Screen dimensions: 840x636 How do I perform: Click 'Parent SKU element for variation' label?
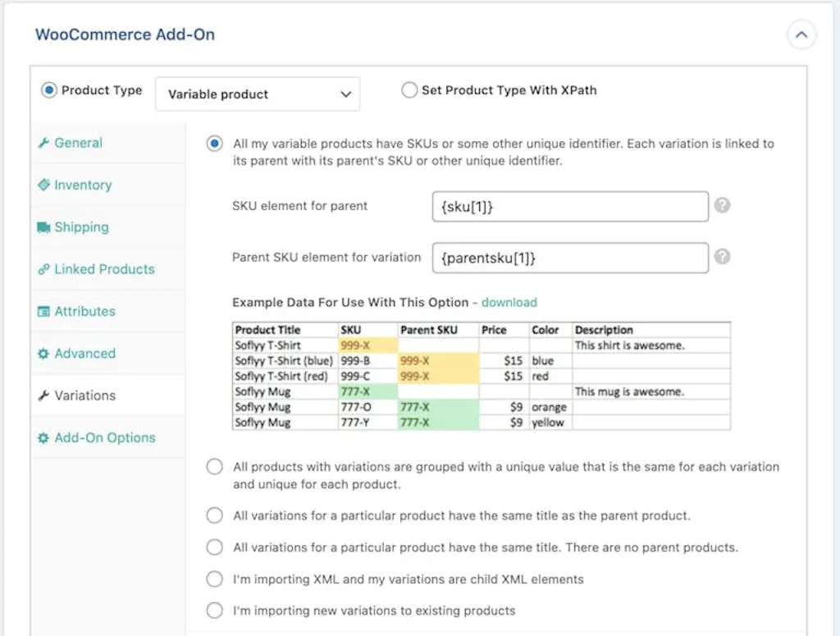click(x=326, y=257)
